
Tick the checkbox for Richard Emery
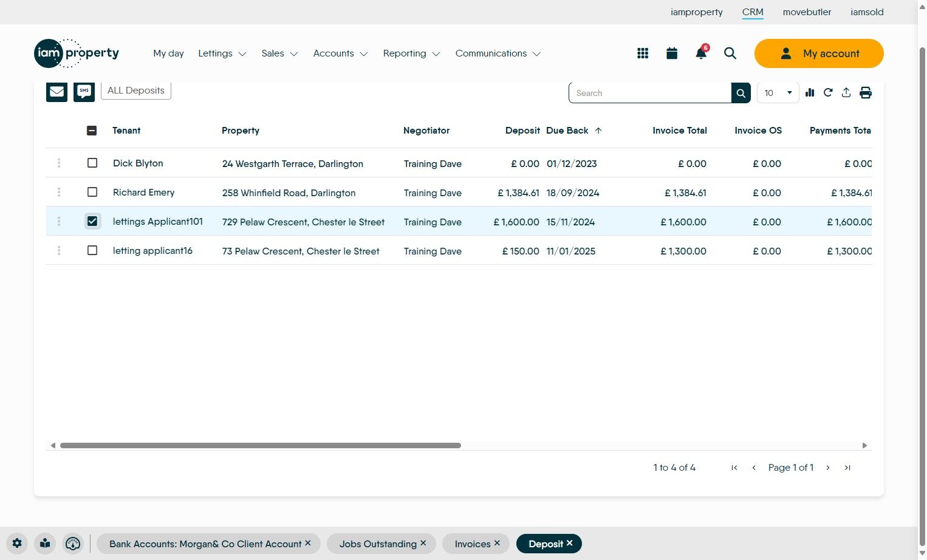click(92, 192)
